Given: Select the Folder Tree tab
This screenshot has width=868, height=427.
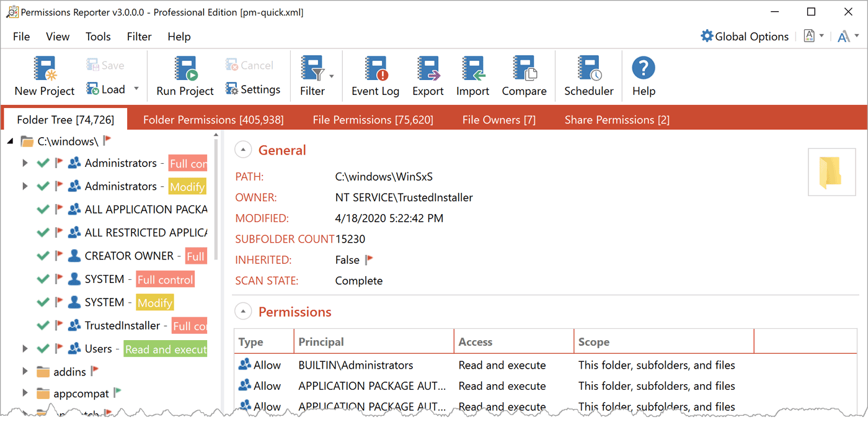Looking at the screenshot, I should 65,120.
